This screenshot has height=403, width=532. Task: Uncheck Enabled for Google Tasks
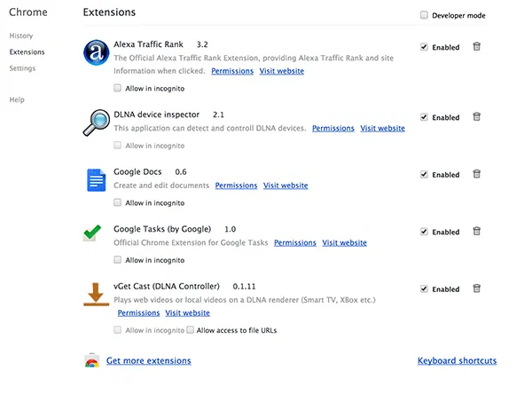click(x=424, y=232)
